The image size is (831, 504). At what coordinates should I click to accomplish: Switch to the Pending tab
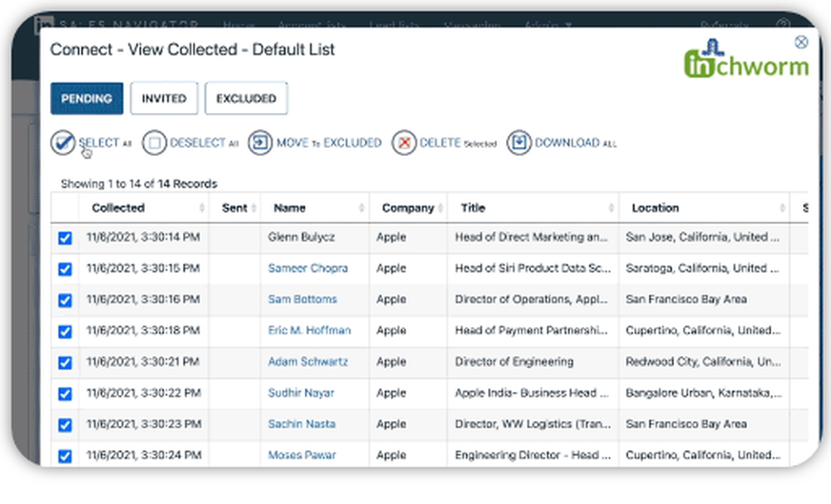(x=87, y=99)
